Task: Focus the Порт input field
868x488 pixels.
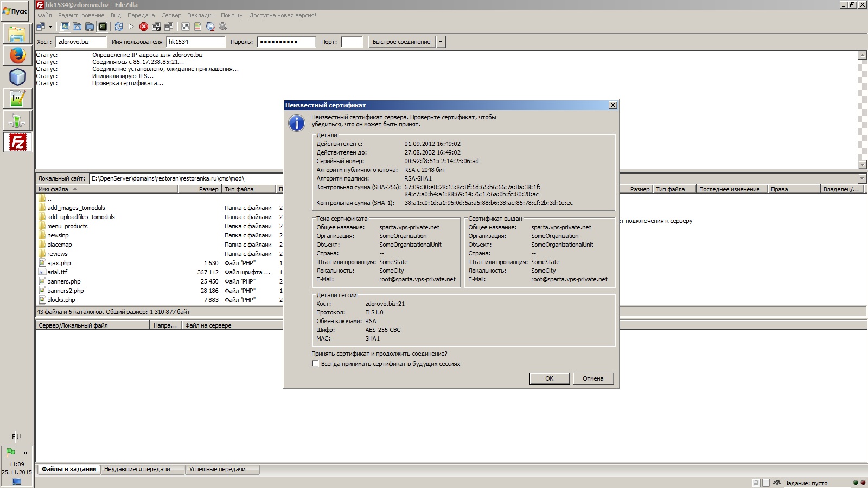Action: [x=352, y=42]
